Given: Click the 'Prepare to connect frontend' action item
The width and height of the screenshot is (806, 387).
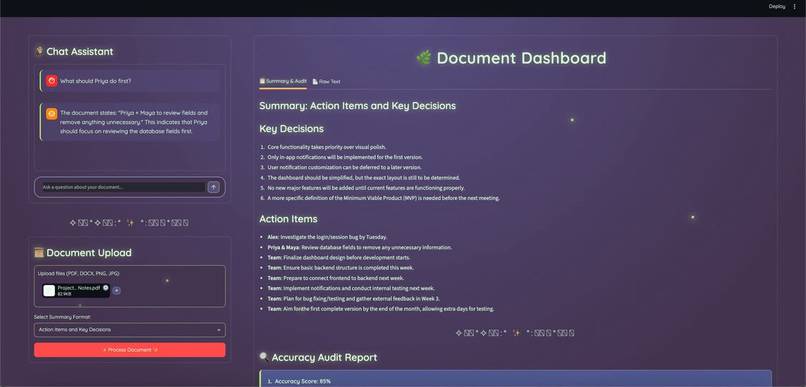Looking at the screenshot, I should click(336, 278).
